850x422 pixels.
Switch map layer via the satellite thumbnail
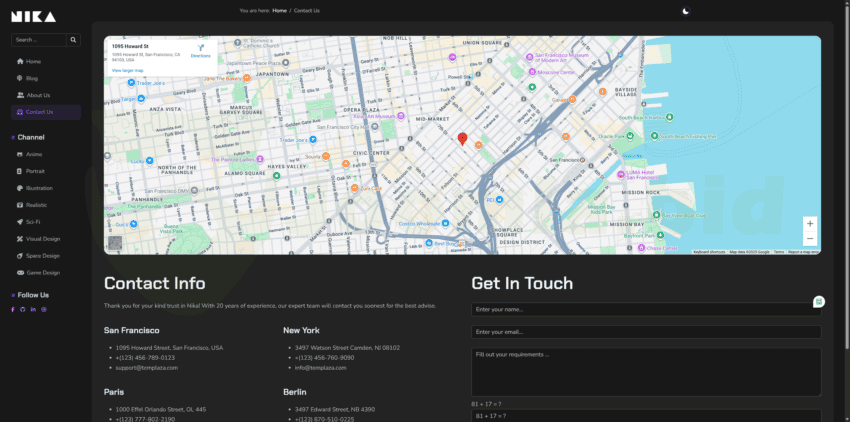115,242
